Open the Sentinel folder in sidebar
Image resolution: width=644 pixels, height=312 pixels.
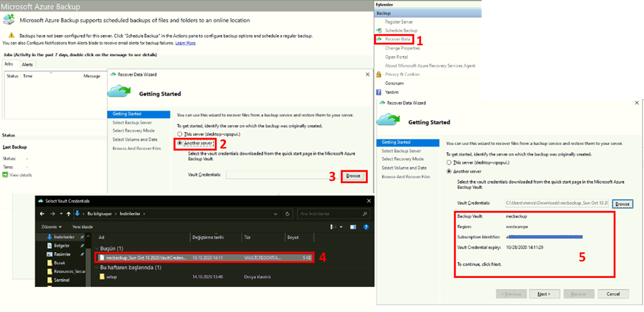coord(61,279)
